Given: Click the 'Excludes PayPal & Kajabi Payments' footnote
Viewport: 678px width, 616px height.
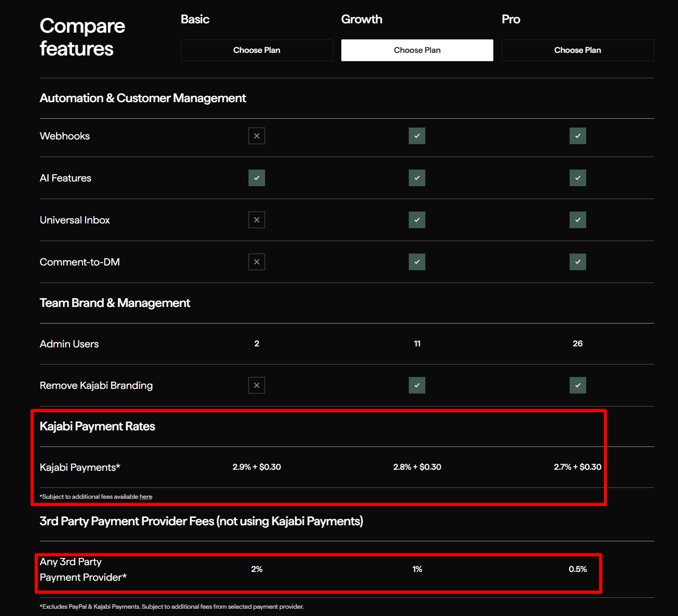Looking at the screenshot, I should pyautogui.click(x=172, y=607).
